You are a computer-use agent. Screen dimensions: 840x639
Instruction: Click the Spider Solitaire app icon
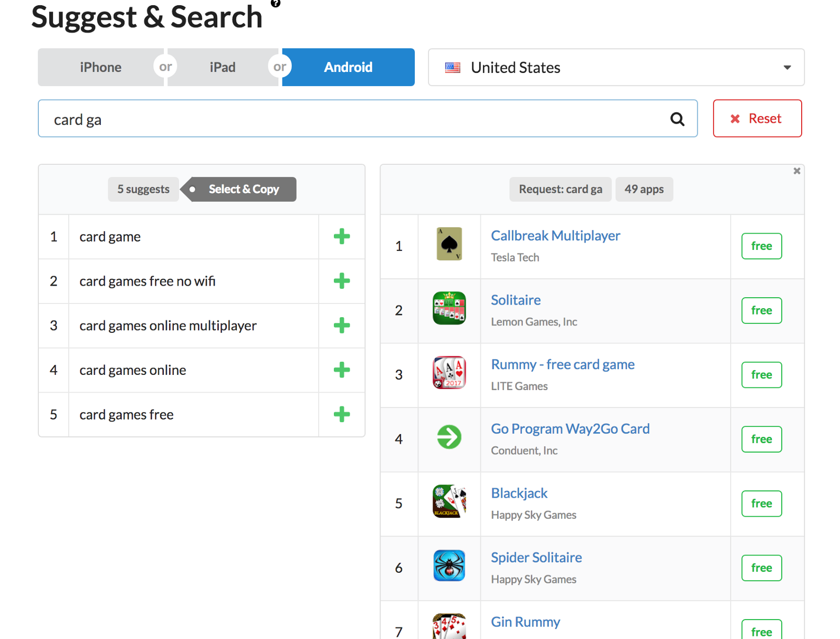coord(449,565)
